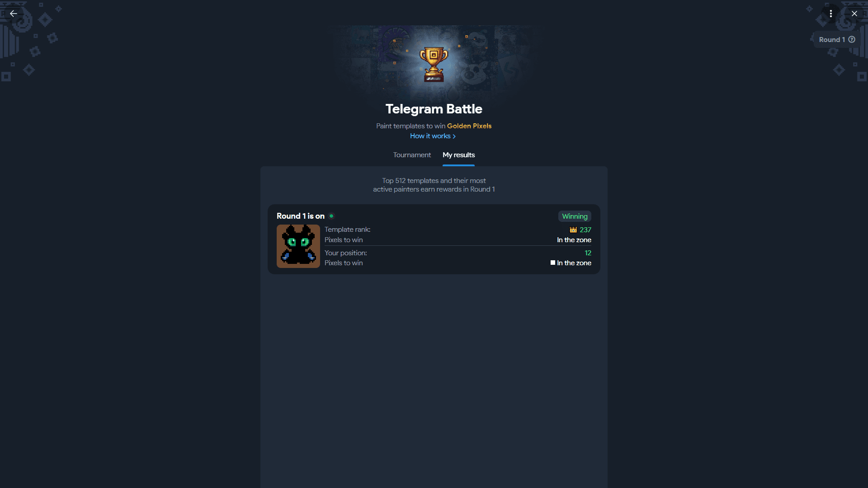The image size is (868, 488).
Task: Select the My results tab
Action: coord(458,155)
